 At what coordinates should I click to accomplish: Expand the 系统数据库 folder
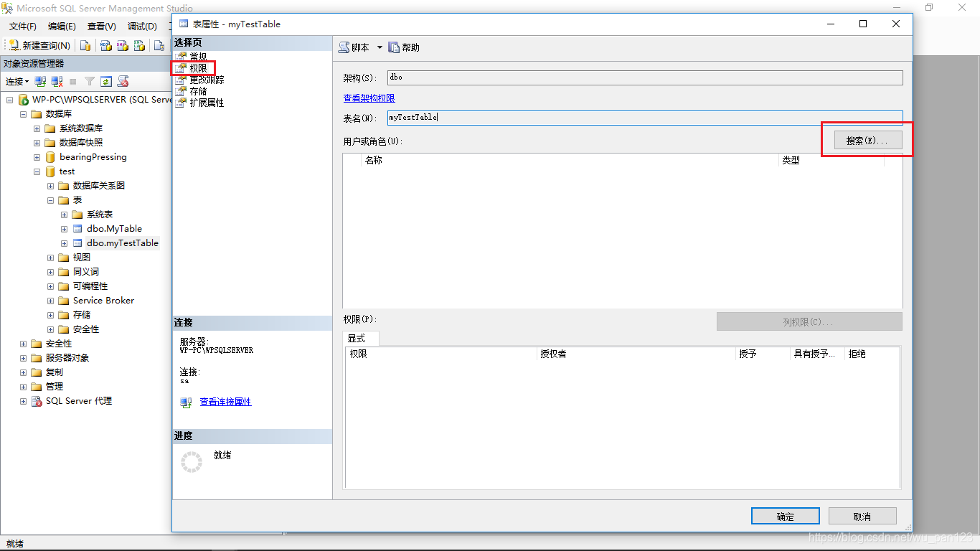tap(37, 128)
